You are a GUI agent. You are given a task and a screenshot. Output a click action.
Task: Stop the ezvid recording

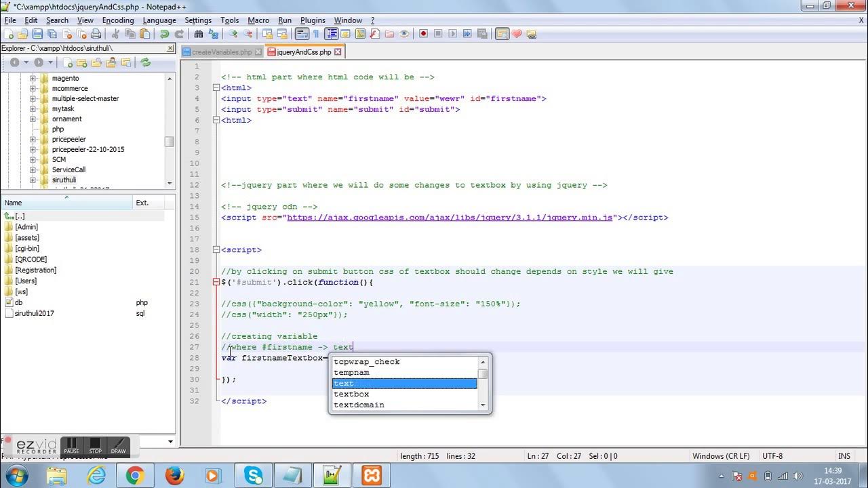click(x=95, y=446)
